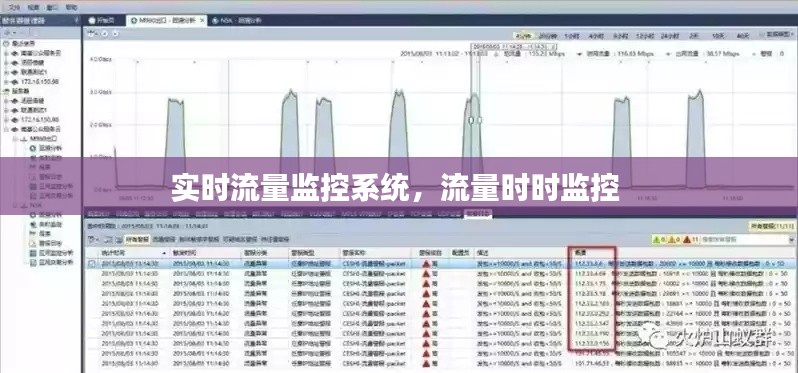Close the M8660 analysis tab
Image resolution: width=798 pixels, height=373 pixels.
(202, 20)
